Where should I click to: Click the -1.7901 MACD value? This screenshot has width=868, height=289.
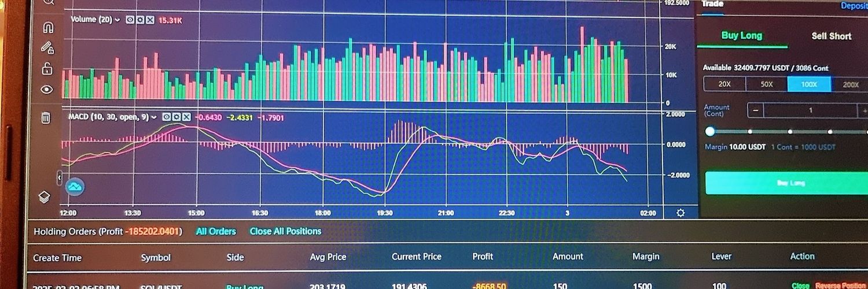[270, 117]
